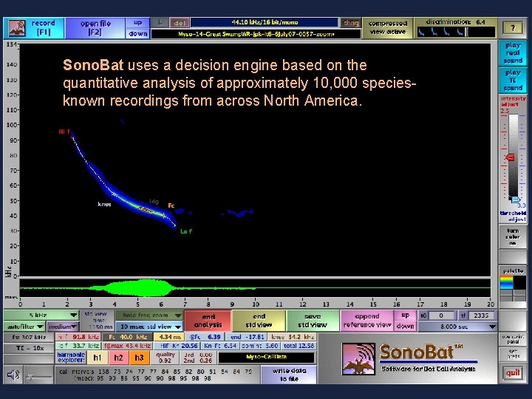Open the 10 msec std view dropdown
The width and height of the screenshot is (532, 399).
tap(149, 327)
